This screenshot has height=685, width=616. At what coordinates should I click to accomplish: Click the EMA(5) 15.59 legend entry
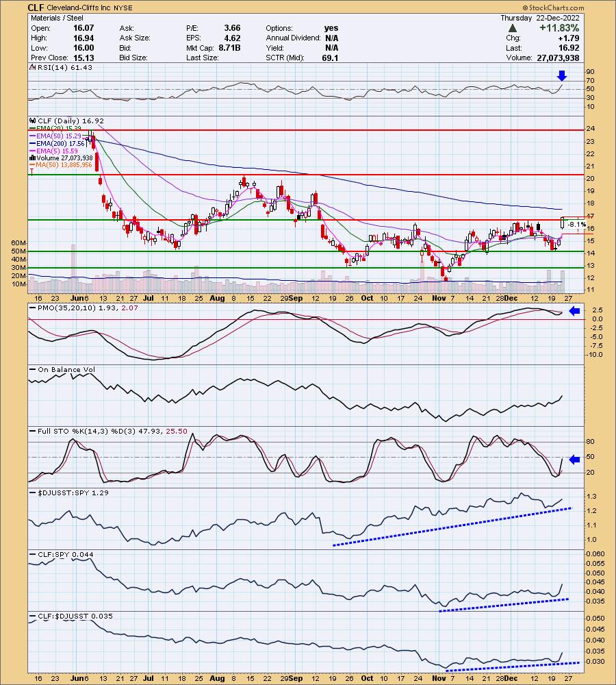click(x=53, y=151)
